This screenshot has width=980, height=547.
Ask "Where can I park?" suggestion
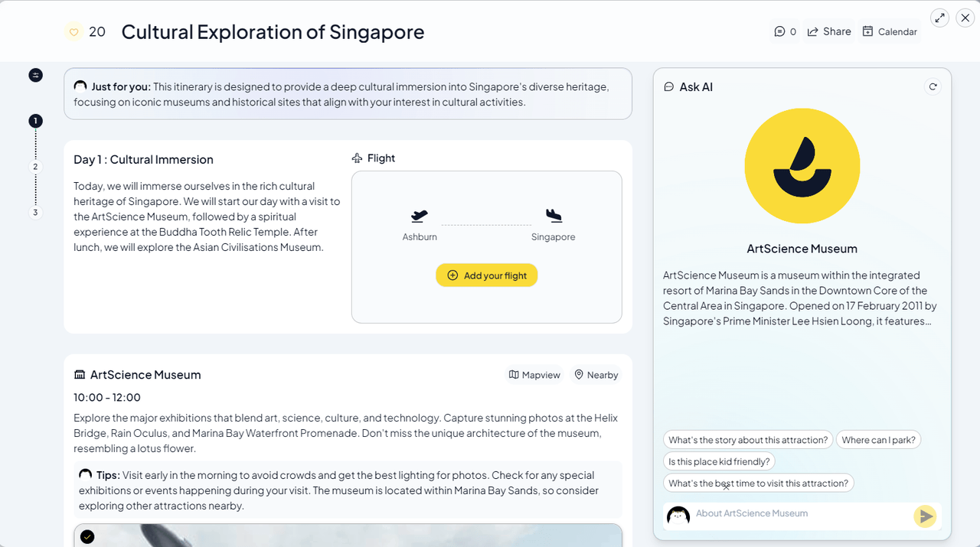[x=878, y=440]
